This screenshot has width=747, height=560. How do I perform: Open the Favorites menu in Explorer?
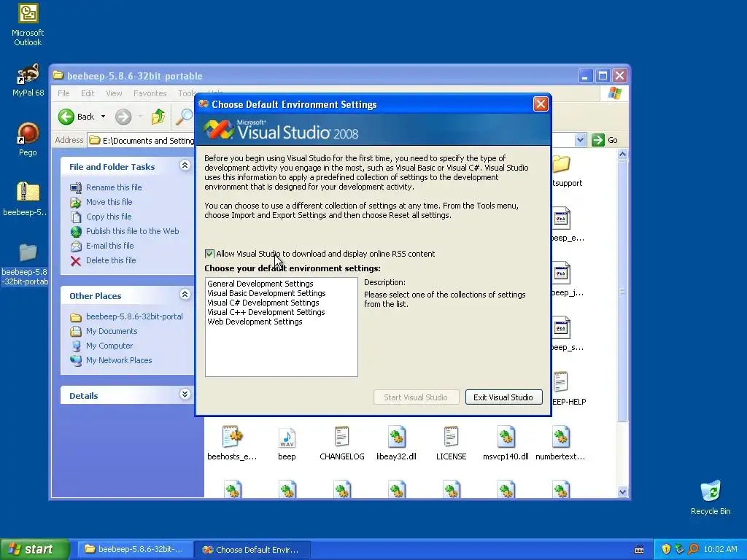tap(150, 93)
